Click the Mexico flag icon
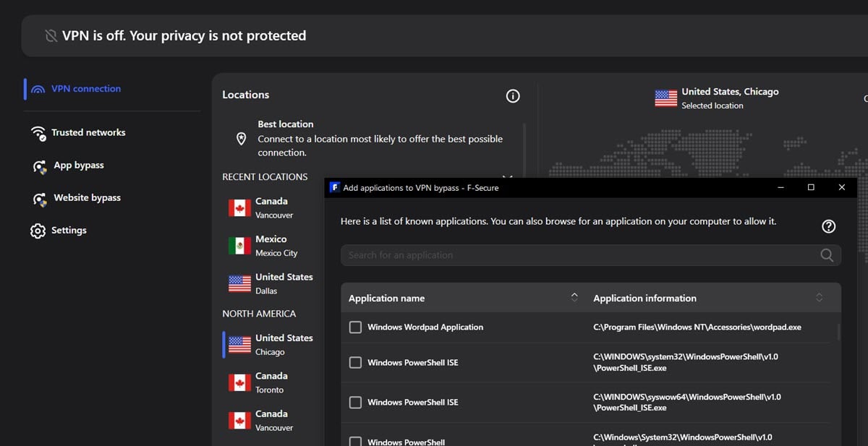Screen dimensions: 868x446 [x=239, y=246]
